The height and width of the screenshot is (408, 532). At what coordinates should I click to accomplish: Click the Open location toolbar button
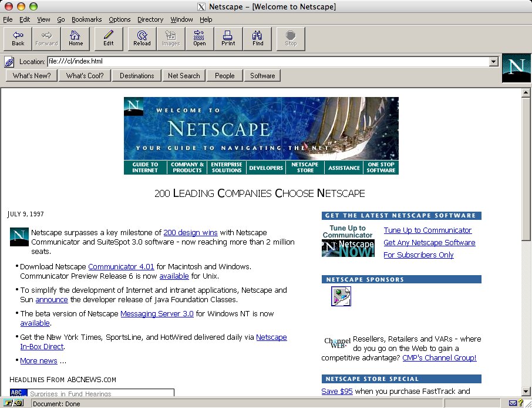[200, 39]
